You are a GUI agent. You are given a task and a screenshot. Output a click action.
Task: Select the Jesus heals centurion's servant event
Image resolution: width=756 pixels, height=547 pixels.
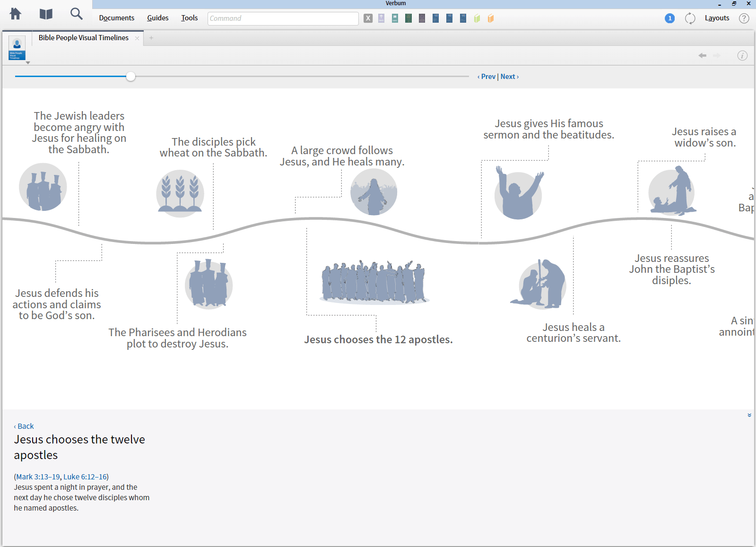tap(573, 333)
